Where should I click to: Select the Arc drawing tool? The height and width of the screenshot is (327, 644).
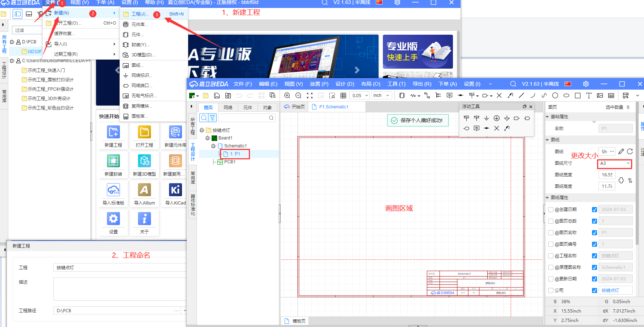(532, 95)
